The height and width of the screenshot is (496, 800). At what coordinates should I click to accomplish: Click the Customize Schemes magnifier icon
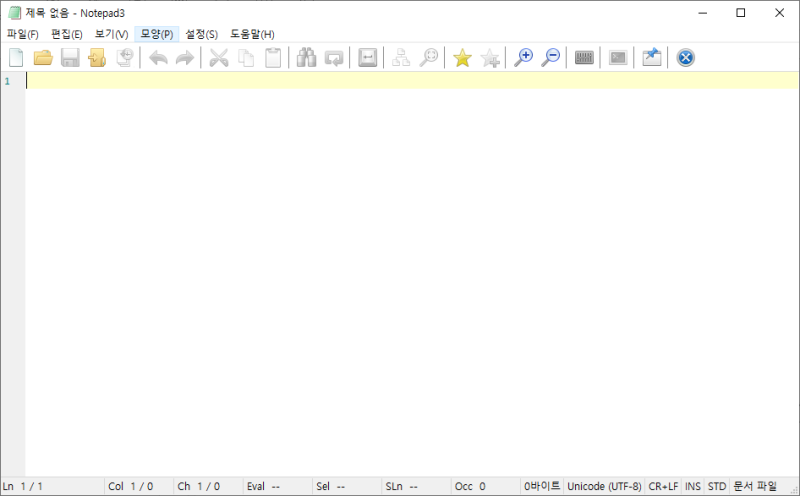[x=429, y=58]
